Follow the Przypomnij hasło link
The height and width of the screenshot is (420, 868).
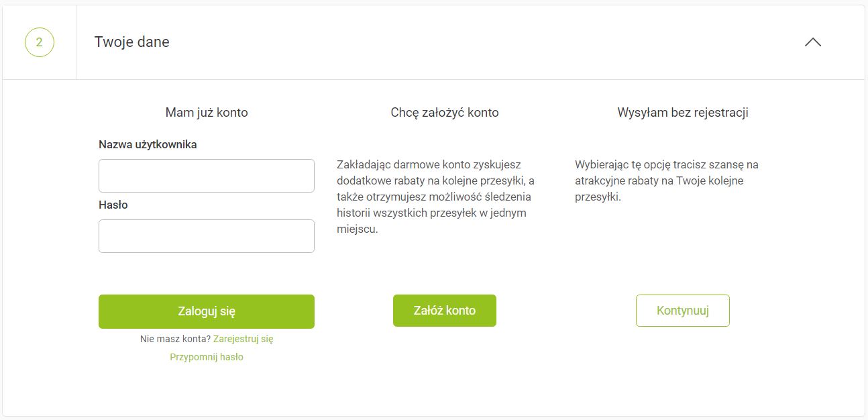pos(207,357)
